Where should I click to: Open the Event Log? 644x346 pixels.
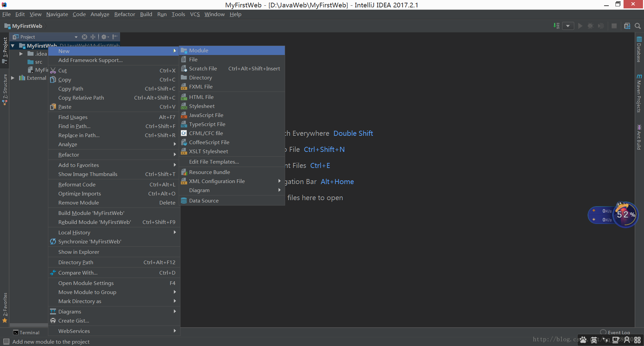615,333
